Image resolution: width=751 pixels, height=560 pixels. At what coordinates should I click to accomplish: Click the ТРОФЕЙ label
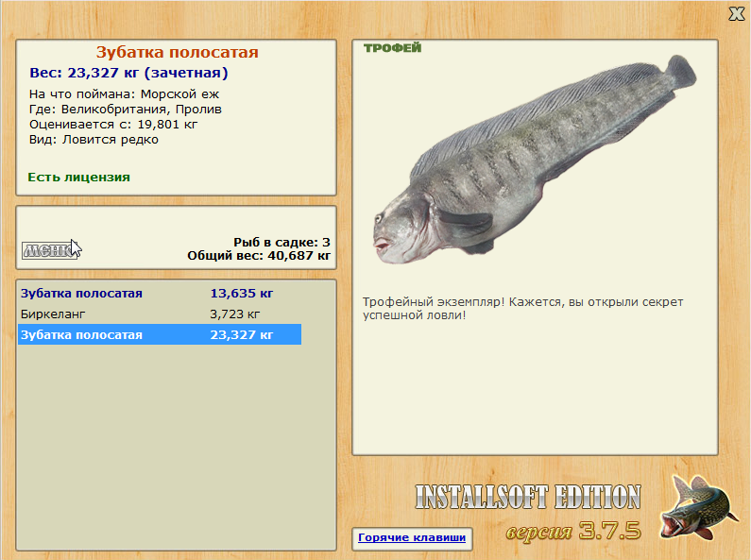(x=392, y=48)
